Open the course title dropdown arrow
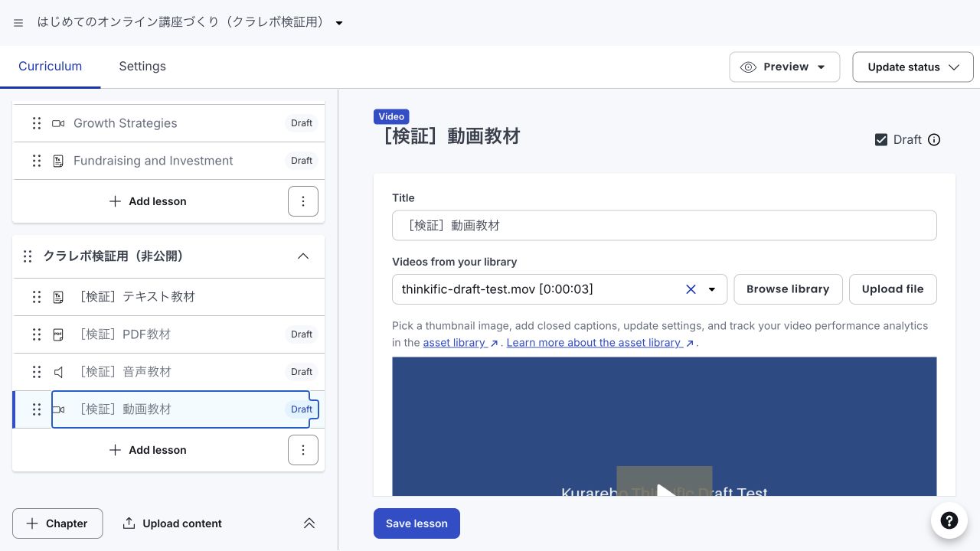This screenshot has height=551, width=980. pyautogui.click(x=339, y=23)
